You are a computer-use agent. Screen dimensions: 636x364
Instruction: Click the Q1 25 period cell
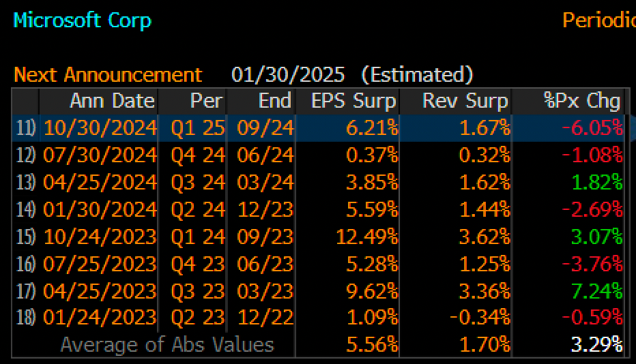click(x=197, y=128)
